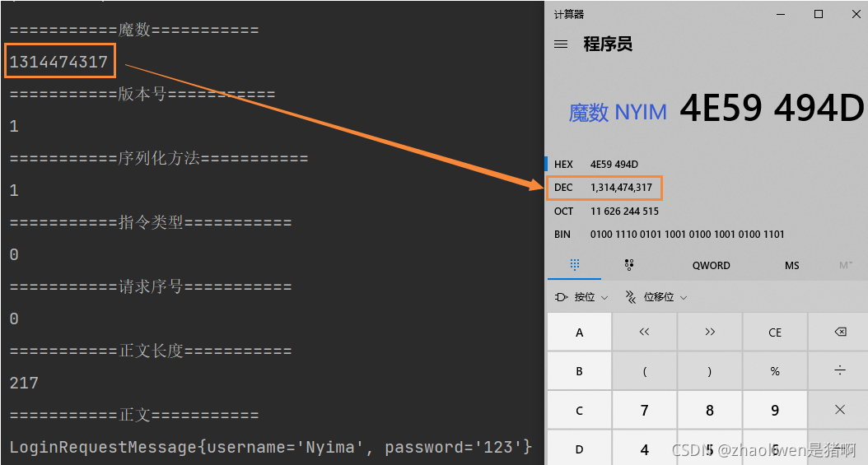Click the right shift >> key
Image resolution: width=868 pixels, height=465 pixels.
pos(710,332)
